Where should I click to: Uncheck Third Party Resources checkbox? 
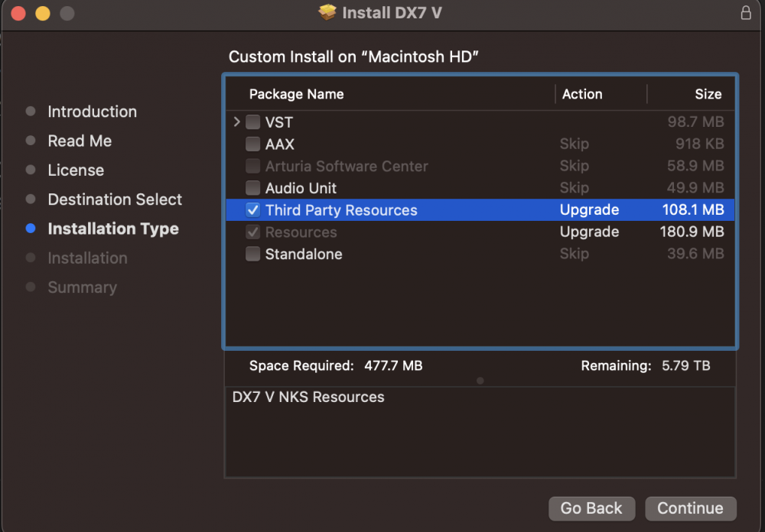pyautogui.click(x=252, y=210)
